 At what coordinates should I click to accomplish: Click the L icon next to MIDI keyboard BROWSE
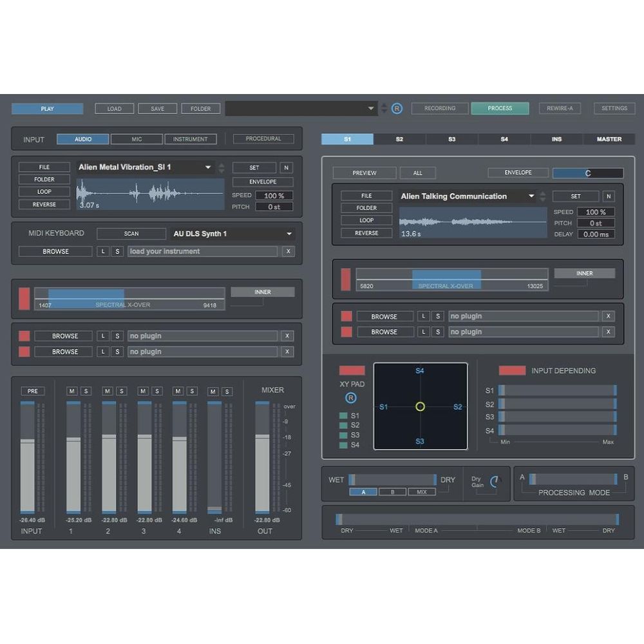102,251
